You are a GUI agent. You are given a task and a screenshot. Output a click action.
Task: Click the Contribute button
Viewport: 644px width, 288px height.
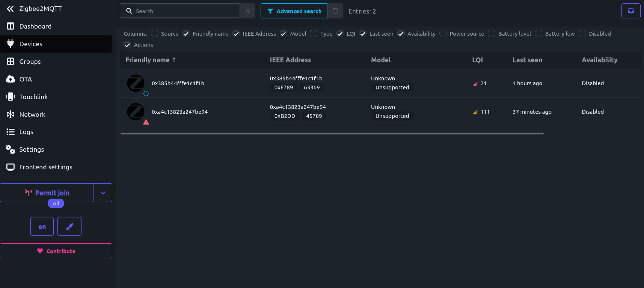[x=56, y=251]
